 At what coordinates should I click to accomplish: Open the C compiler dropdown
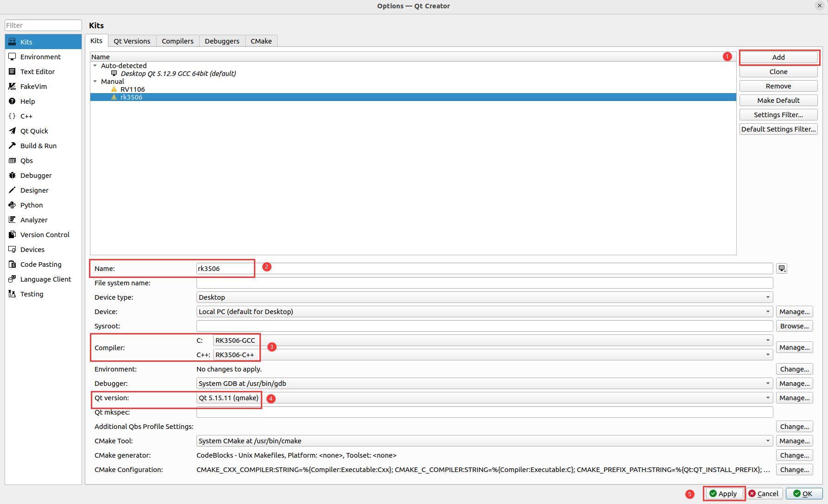click(493, 340)
